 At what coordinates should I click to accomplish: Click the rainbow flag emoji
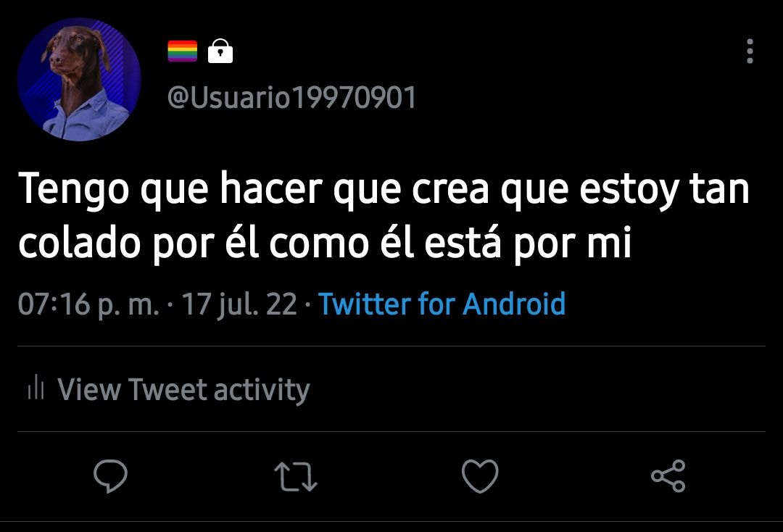pos(182,51)
